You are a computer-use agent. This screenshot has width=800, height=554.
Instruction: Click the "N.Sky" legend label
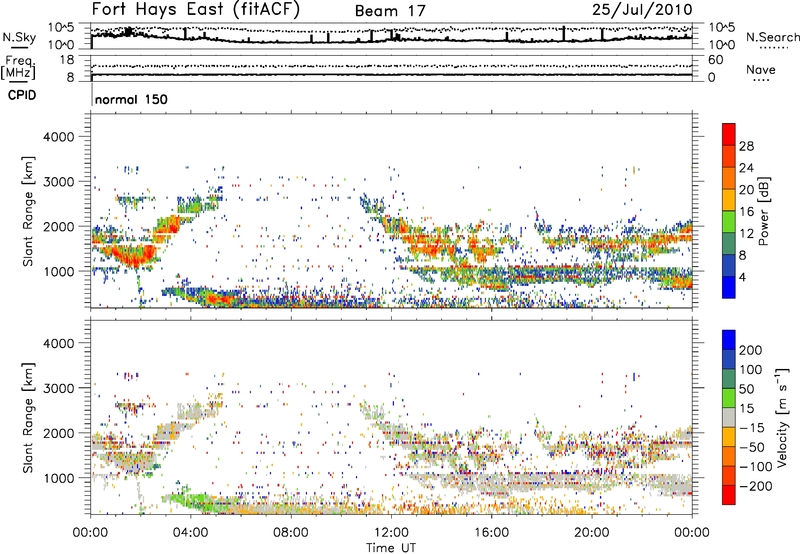coord(19,37)
